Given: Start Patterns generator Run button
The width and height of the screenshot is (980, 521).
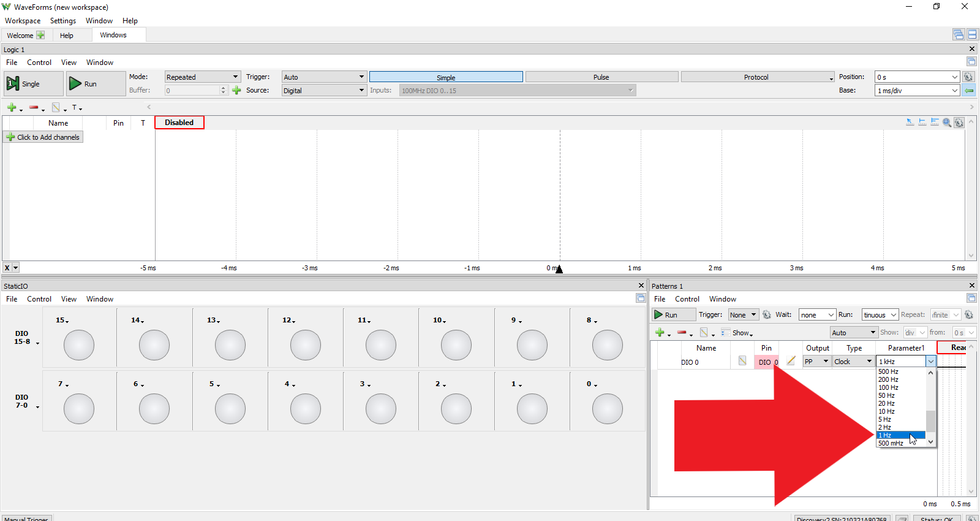Looking at the screenshot, I should click(x=674, y=315).
